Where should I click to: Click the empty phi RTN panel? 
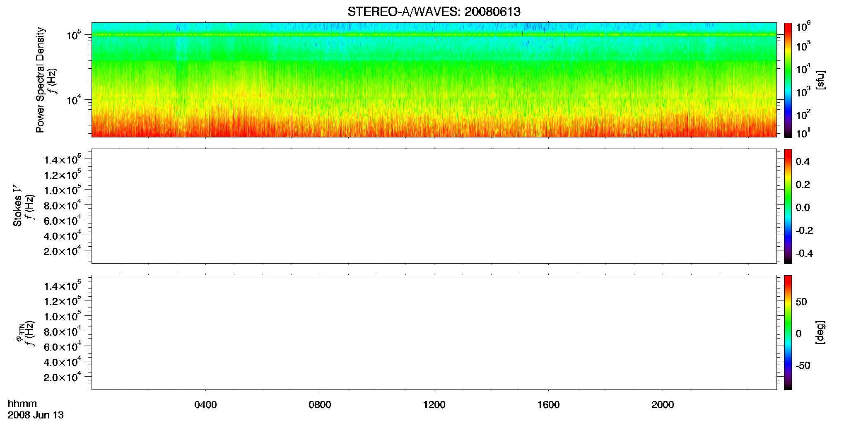point(434,332)
